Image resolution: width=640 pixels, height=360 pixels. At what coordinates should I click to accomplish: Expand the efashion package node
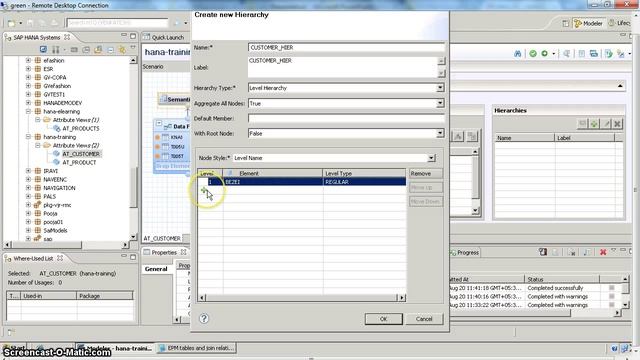28,60
